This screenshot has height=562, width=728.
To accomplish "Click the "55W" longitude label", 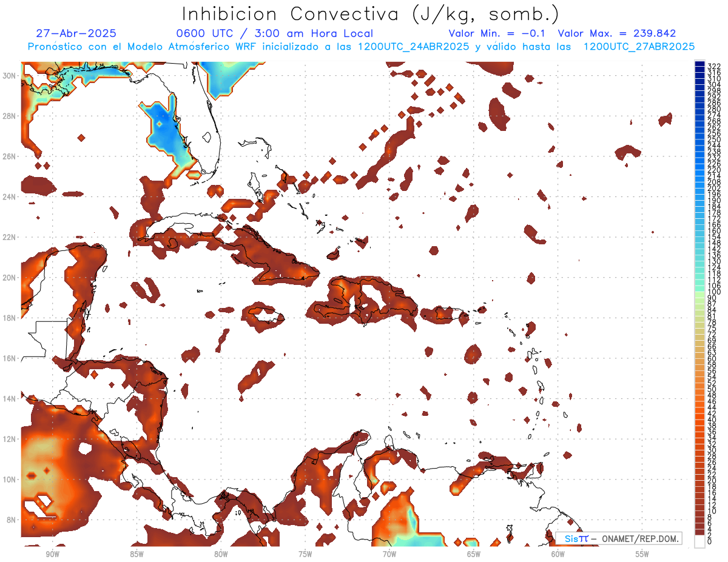I will click(642, 554).
